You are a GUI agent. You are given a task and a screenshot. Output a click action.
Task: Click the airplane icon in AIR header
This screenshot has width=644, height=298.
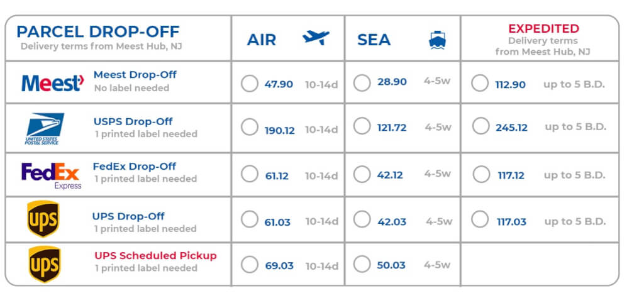(x=316, y=38)
